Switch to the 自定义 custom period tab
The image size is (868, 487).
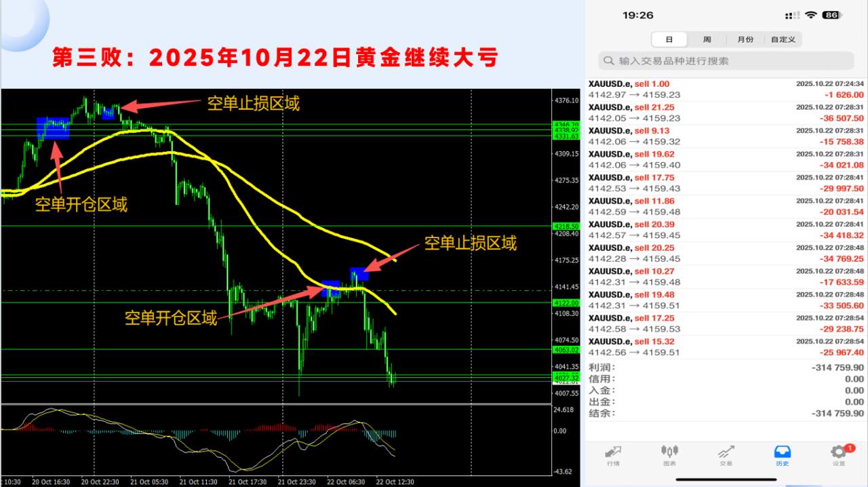(x=783, y=39)
